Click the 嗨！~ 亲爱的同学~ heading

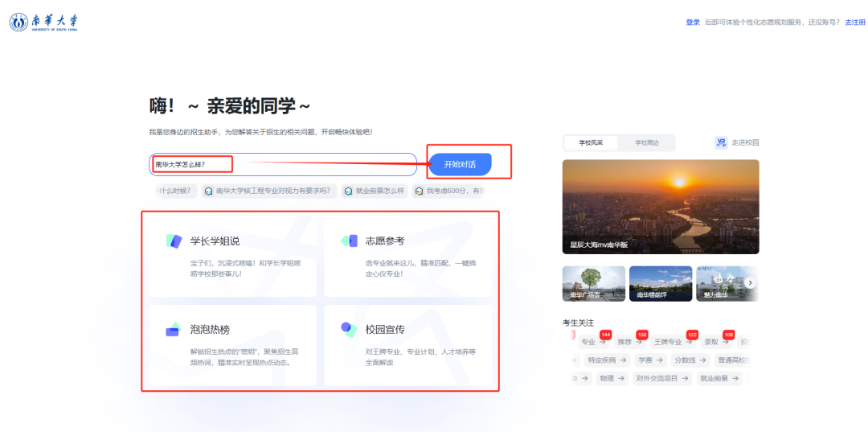point(230,105)
